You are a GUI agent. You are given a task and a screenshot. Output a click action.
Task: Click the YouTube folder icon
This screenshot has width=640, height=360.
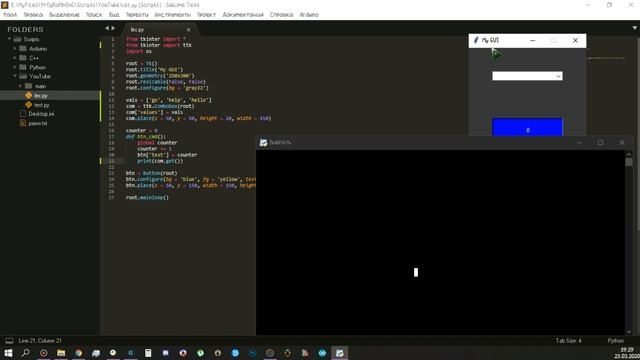(x=23, y=76)
